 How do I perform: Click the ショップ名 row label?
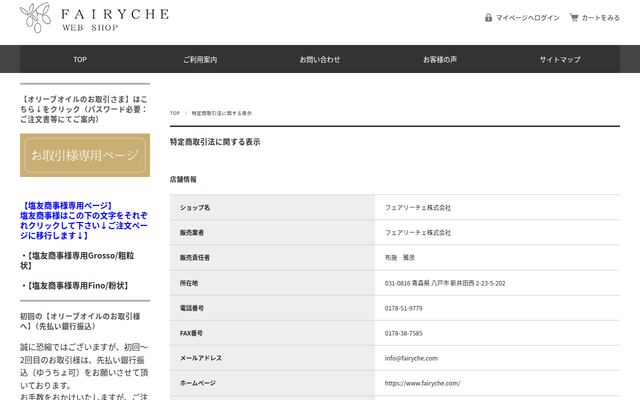[195, 207]
